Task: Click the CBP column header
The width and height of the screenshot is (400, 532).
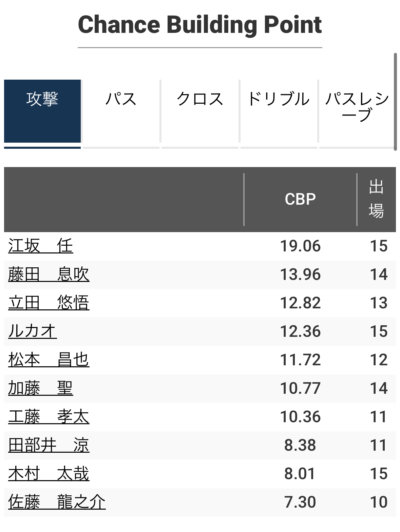Action: [x=300, y=199]
